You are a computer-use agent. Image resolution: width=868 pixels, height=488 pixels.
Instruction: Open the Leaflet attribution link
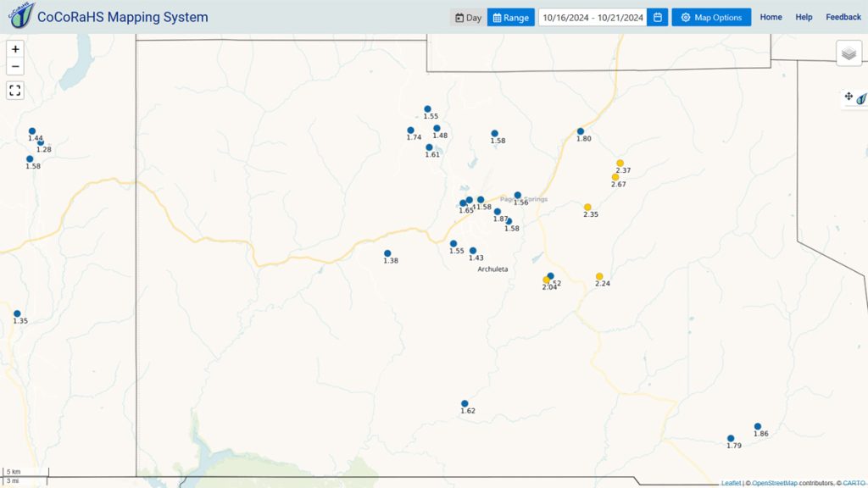(731, 483)
